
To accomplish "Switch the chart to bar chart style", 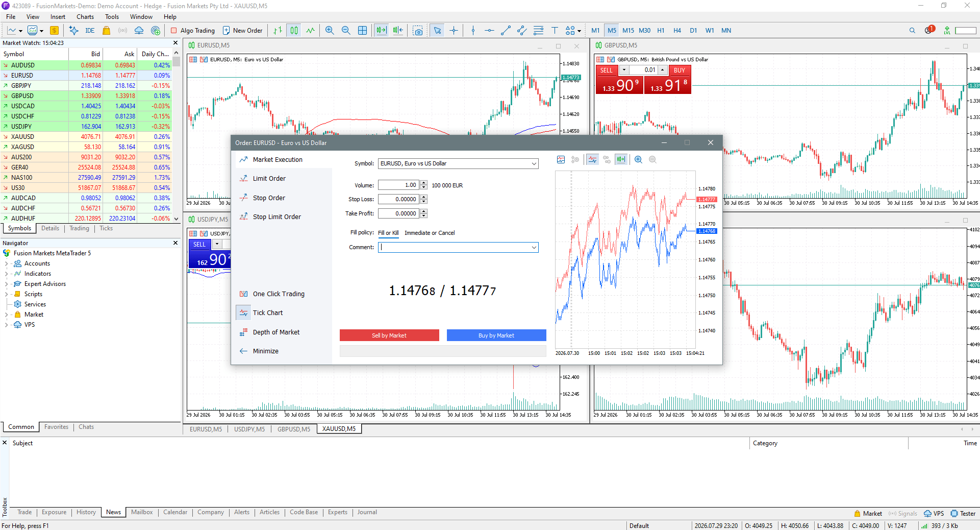I will click(278, 31).
